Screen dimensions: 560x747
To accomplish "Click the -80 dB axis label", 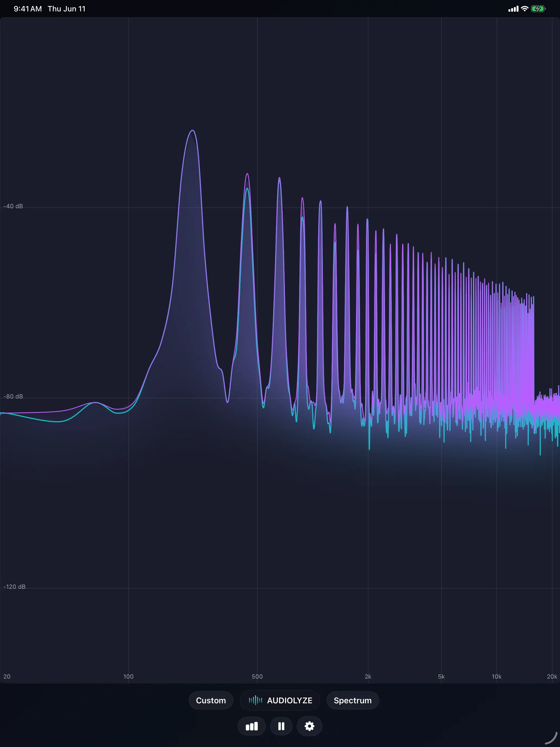I will point(13,397).
